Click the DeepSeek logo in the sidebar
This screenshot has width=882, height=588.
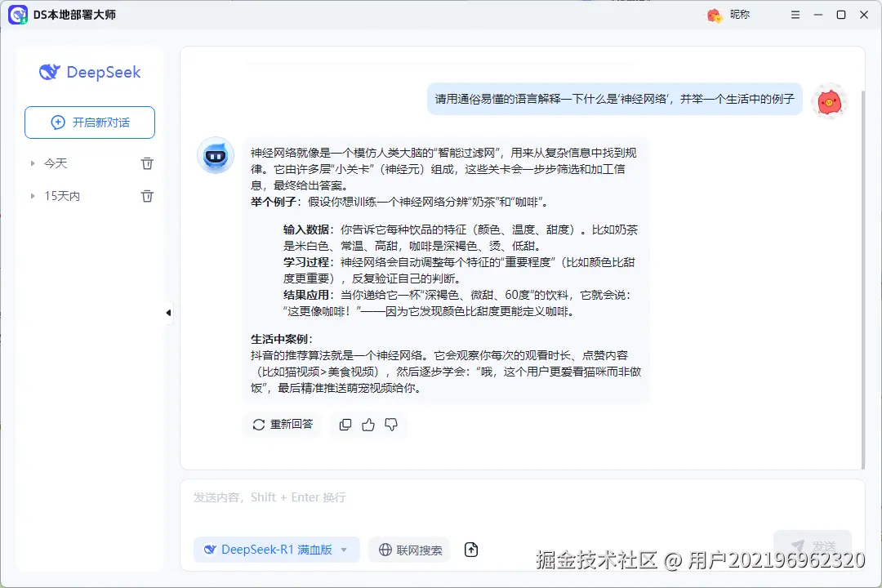click(90, 73)
